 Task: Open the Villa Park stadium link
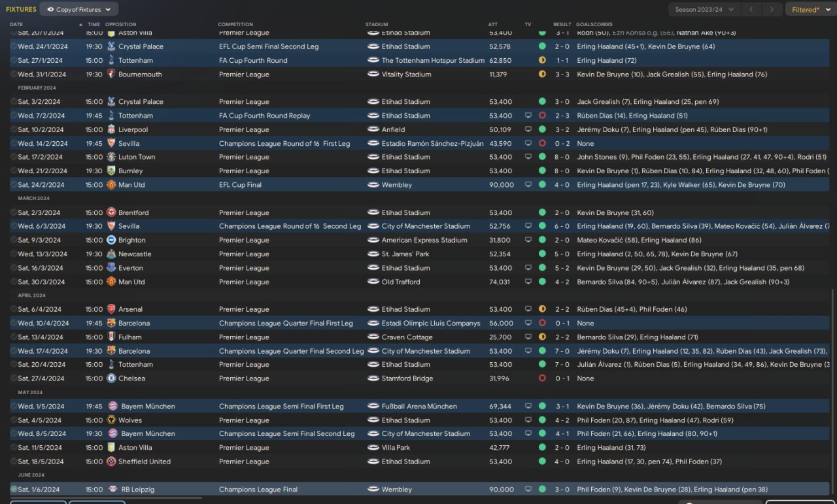click(396, 448)
